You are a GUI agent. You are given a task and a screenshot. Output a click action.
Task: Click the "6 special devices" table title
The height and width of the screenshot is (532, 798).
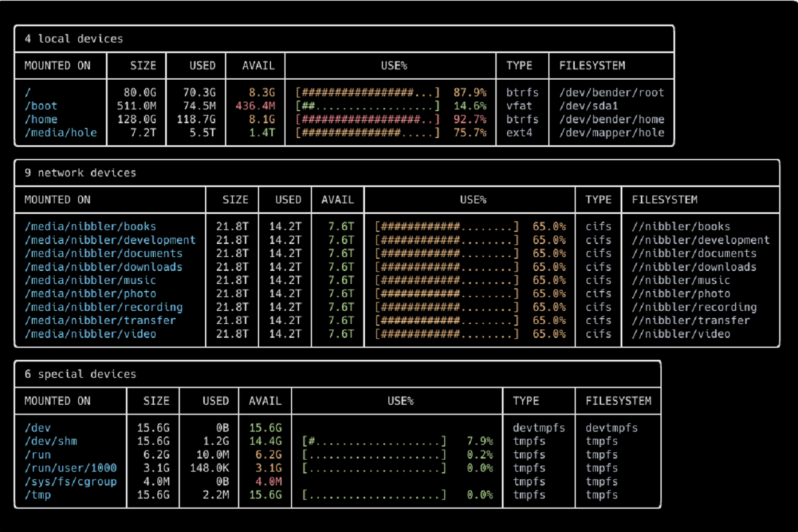pos(80,374)
